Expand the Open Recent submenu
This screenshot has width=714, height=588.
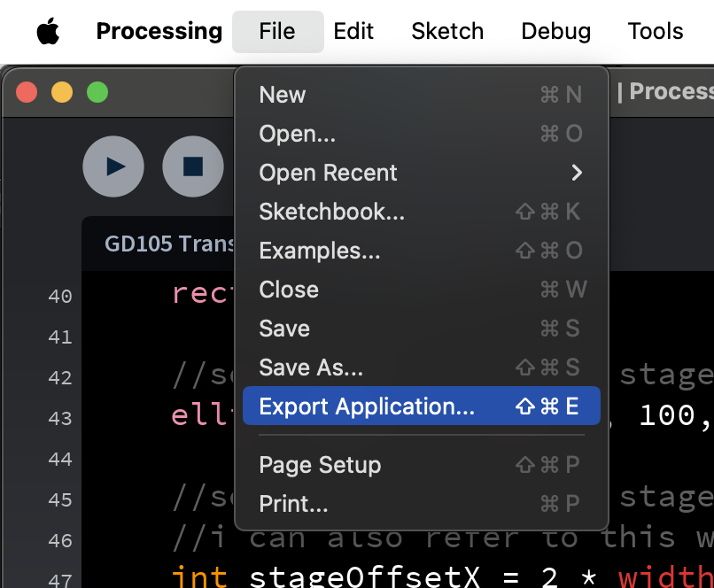click(422, 173)
